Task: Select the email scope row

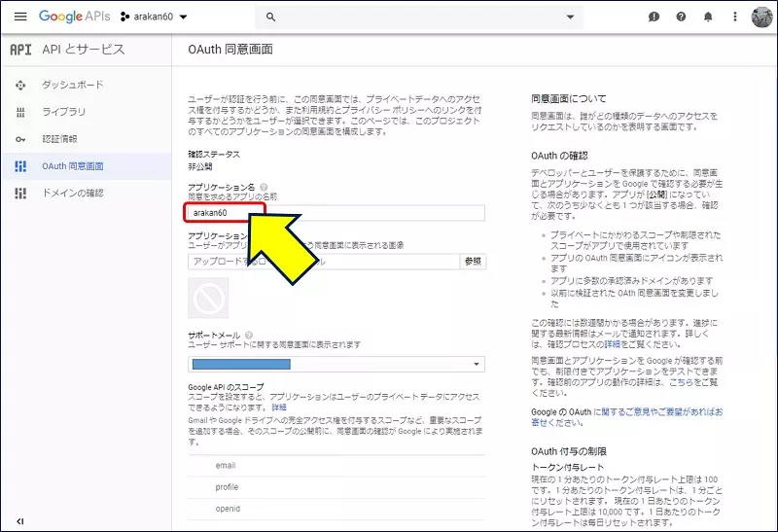Action: [x=336, y=466]
